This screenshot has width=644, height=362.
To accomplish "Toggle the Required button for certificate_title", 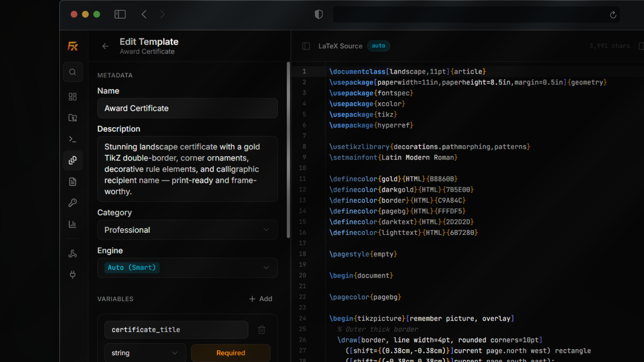I will 230,353.
